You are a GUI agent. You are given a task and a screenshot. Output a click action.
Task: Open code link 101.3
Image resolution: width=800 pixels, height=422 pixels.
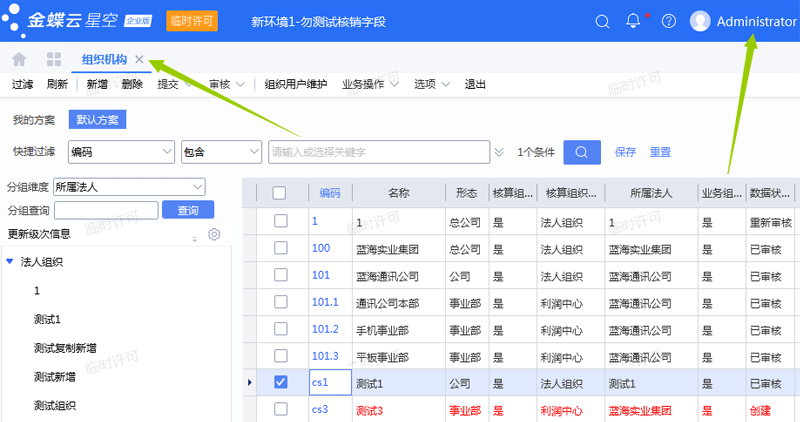(x=325, y=356)
